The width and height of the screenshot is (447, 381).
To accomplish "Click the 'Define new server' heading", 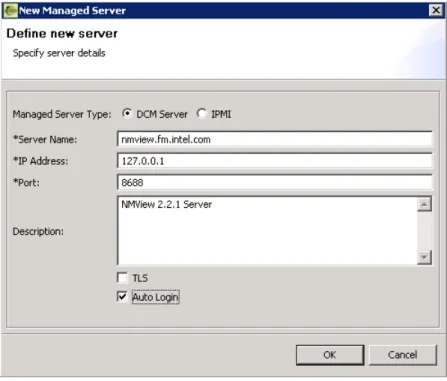I will [x=62, y=33].
